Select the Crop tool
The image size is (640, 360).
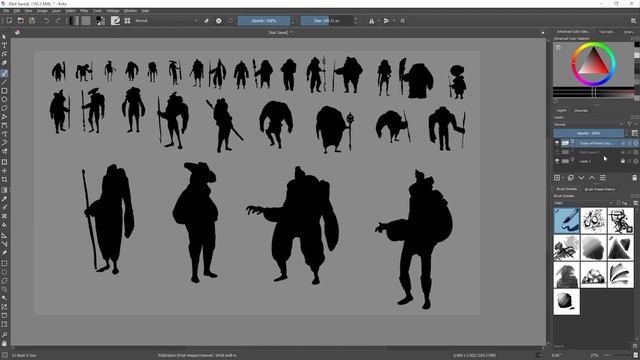click(x=4, y=179)
